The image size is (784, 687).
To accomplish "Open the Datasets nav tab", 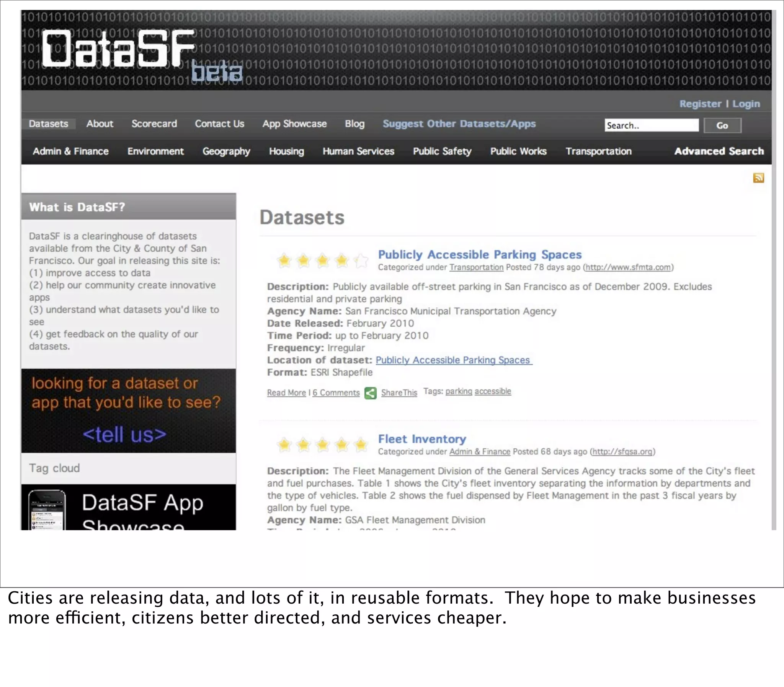I will click(x=48, y=124).
